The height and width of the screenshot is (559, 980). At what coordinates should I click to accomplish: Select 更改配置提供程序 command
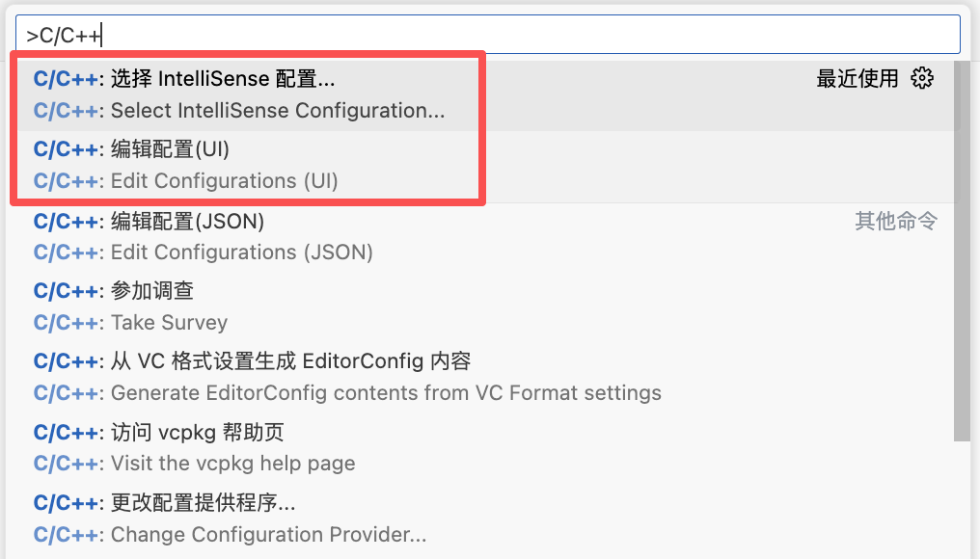tap(203, 503)
